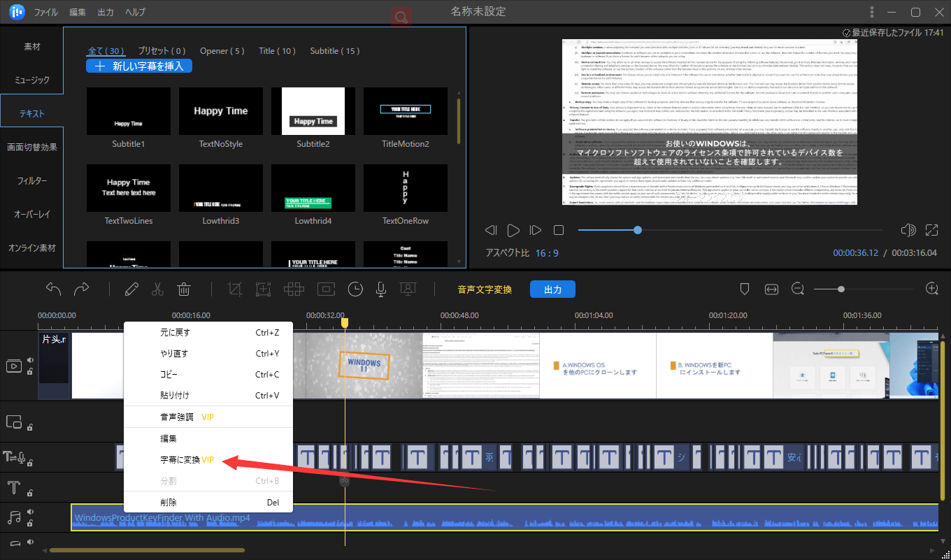Mute the video track speaker
This screenshot has width=951, height=560.
point(30,361)
